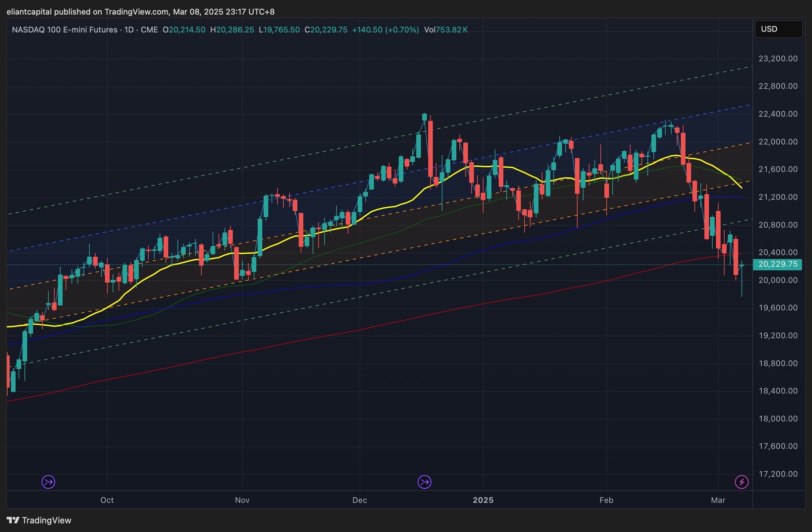Select the Nov label on time axis
812x532 pixels.
(x=242, y=500)
